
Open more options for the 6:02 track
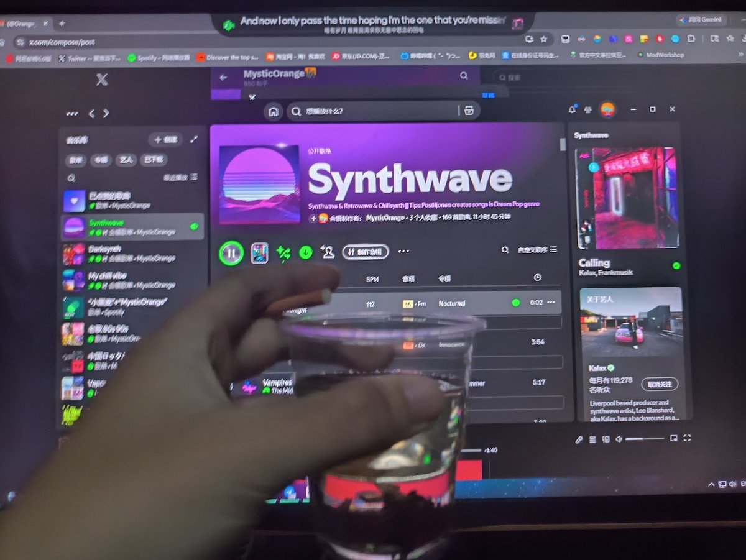[x=551, y=303]
